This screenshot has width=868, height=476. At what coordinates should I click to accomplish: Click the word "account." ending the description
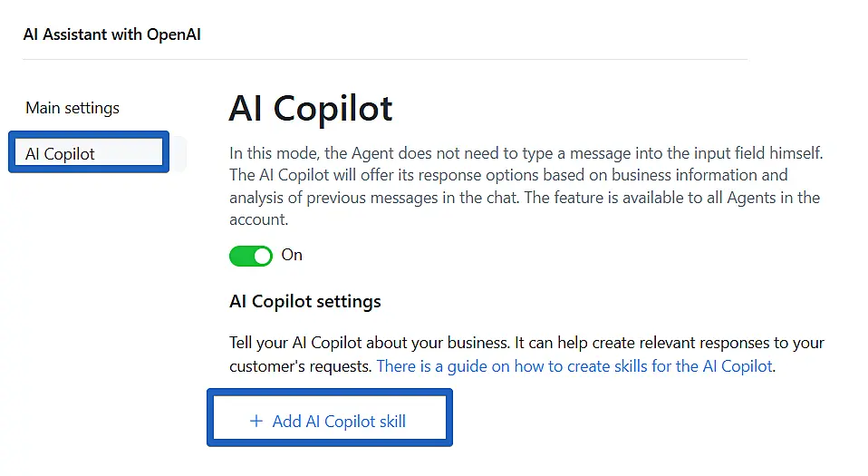pyautogui.click(x=258, y=219)
